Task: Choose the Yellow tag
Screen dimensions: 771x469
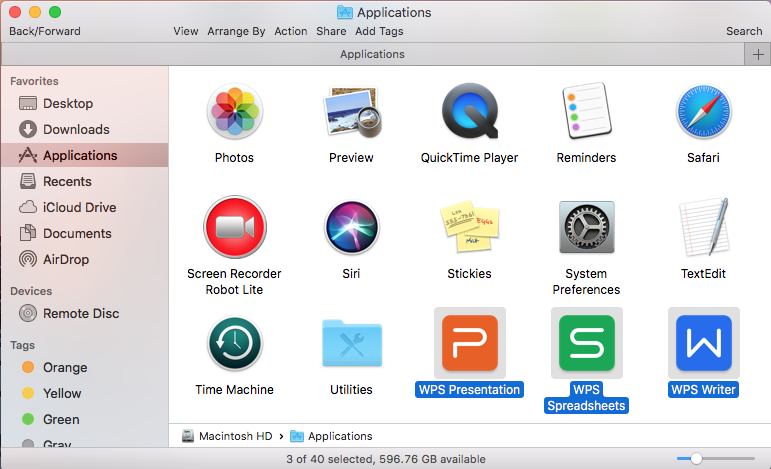Action: pyautogui.click(x=85, y=394)
